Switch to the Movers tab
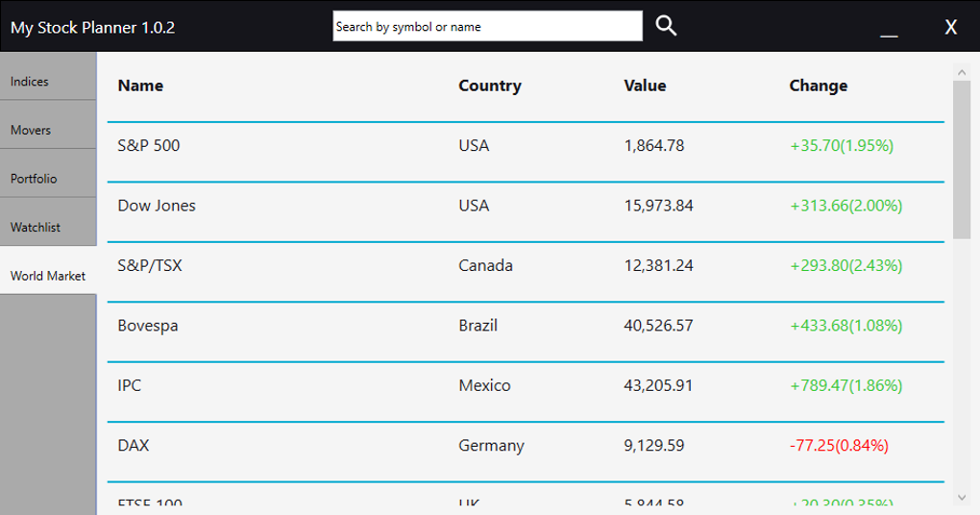980x515 pixels. (48, 124)
